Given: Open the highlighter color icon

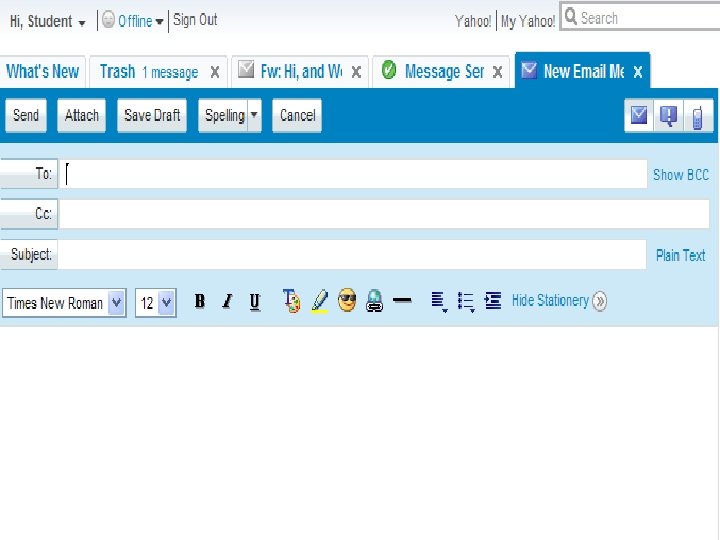Looking at the screenshot, I should pos(320,301).
